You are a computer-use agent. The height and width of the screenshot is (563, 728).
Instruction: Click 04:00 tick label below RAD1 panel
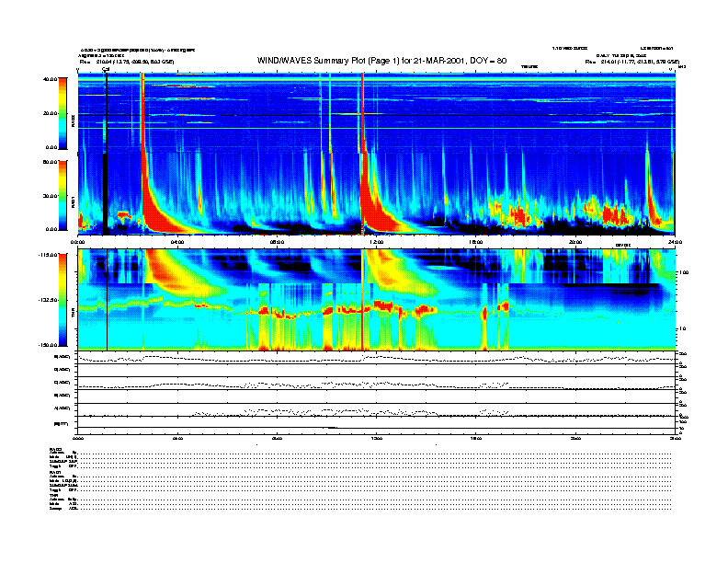[177, 242]
